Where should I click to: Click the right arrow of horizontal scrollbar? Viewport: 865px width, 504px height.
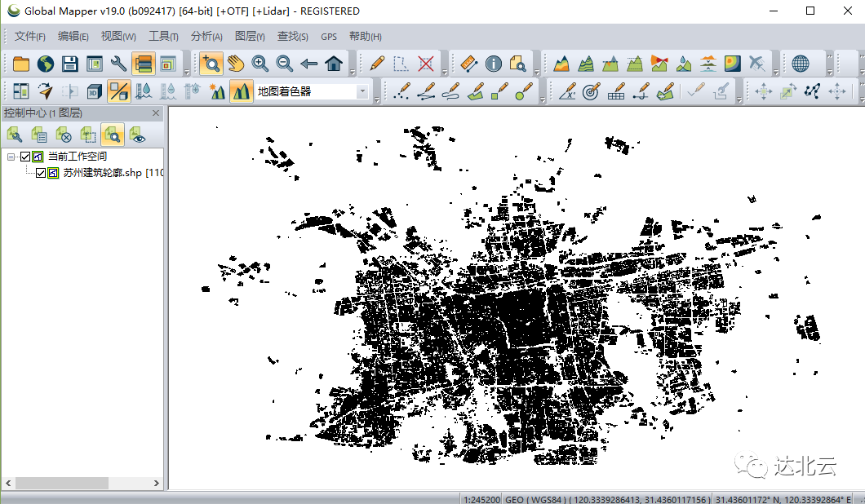[x=156, y=483]
